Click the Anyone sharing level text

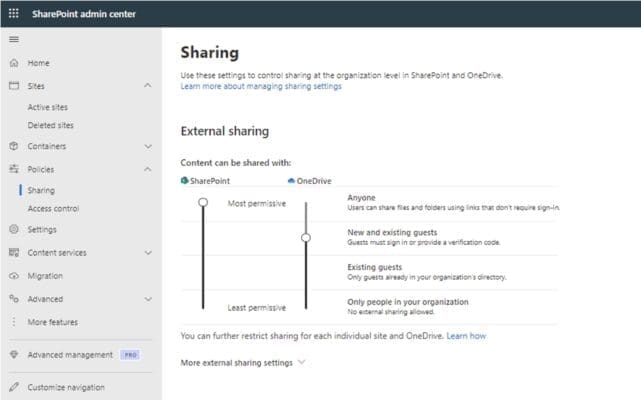(361, 198)
